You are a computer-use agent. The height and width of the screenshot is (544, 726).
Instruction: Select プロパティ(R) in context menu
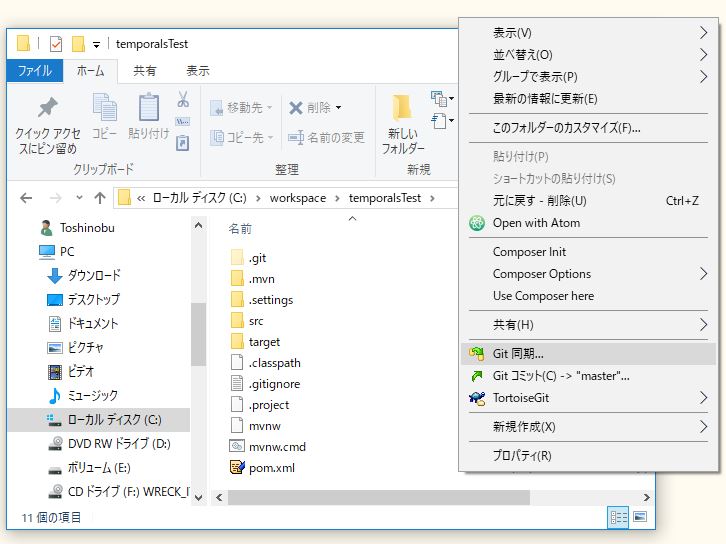588,456
